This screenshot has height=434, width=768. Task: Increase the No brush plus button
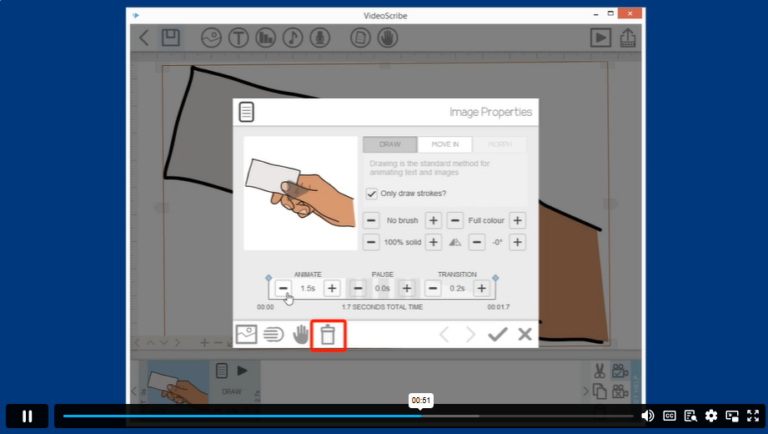click(433, 220)
